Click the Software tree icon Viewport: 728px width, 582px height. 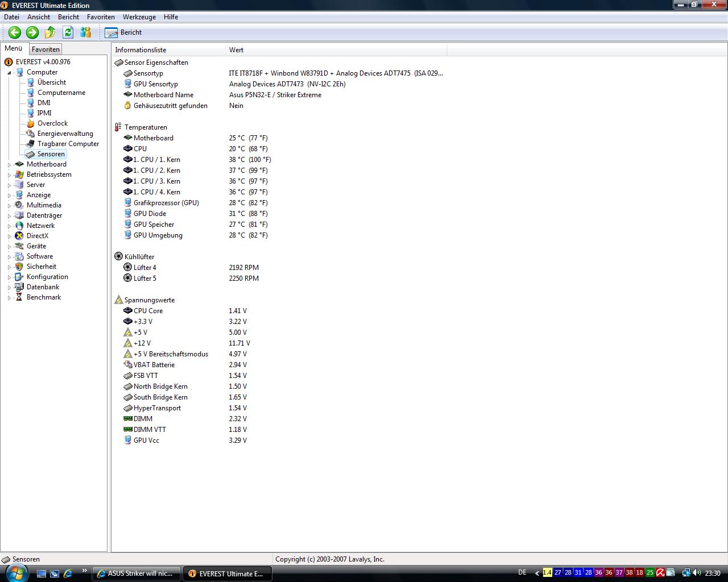pos(19,256)
